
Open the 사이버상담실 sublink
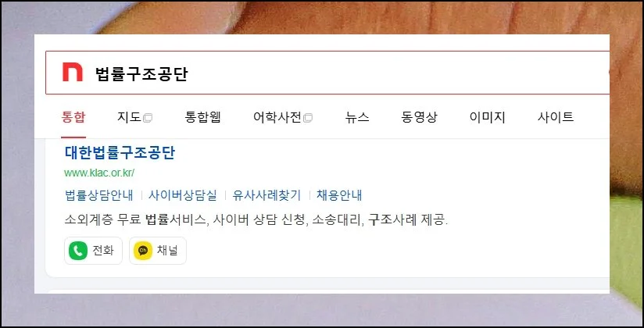(x=183, y=195)
